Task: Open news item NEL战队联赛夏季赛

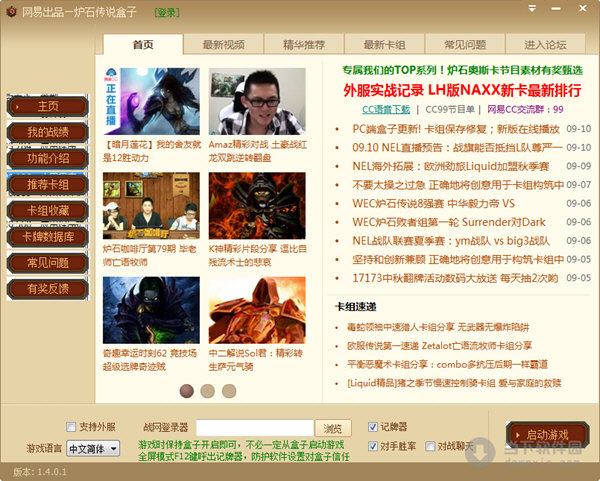Action: tap(451, 241)
